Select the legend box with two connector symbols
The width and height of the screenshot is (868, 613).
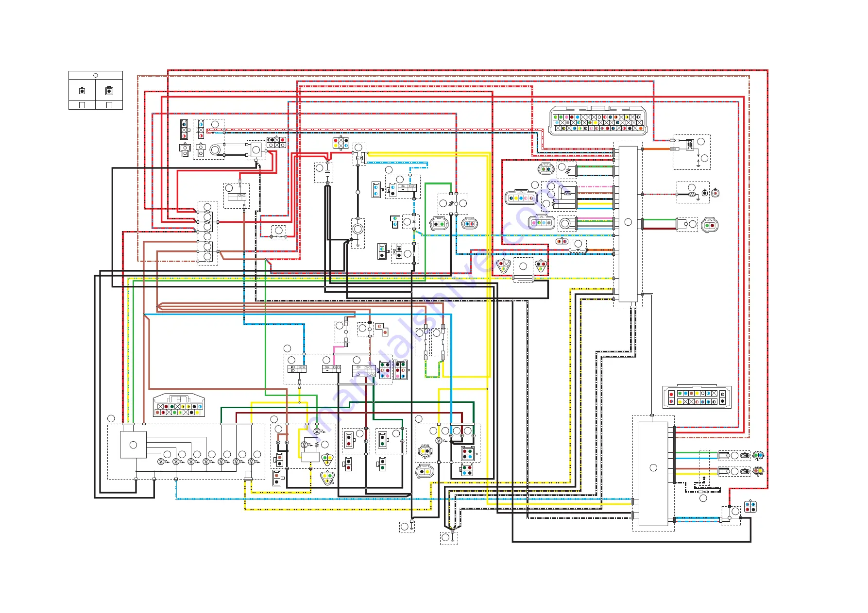pos(96,90)
